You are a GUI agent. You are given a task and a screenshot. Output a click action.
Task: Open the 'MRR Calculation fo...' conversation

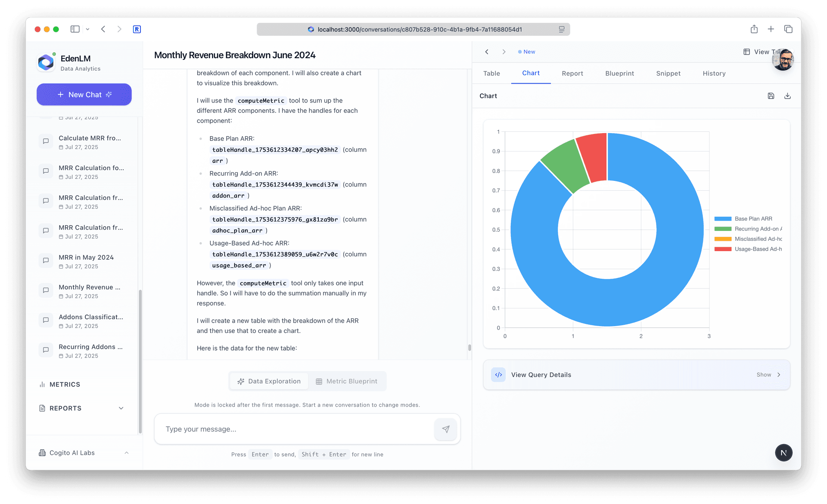(x=84, y=172)
